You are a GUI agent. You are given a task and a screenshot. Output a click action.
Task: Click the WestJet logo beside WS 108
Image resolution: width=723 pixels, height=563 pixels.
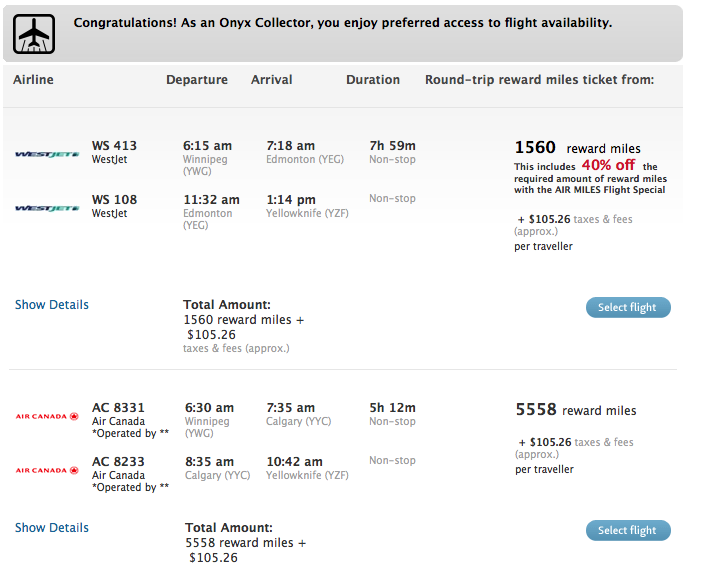[x=47, y=208]
